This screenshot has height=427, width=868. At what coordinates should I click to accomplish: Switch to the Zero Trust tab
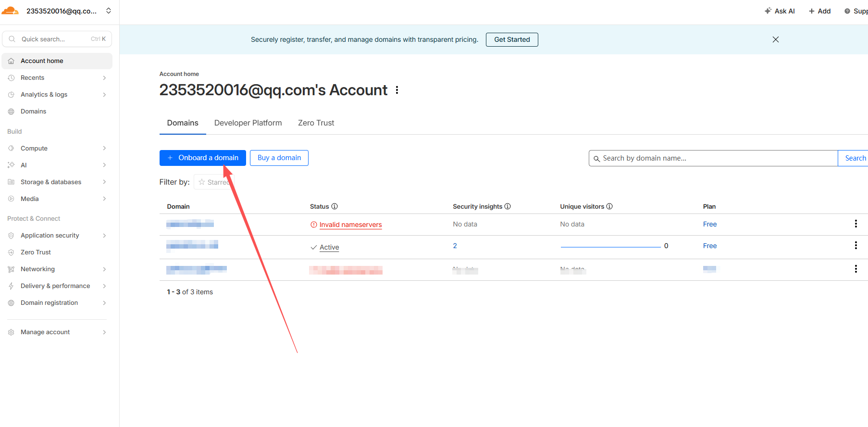coord(316,123)
